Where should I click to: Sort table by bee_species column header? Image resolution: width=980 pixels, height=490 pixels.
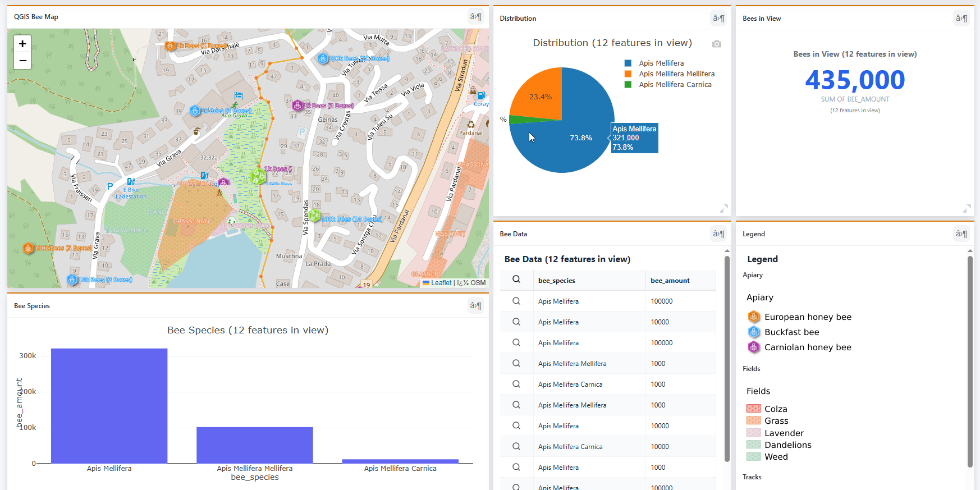coord(556,281)
